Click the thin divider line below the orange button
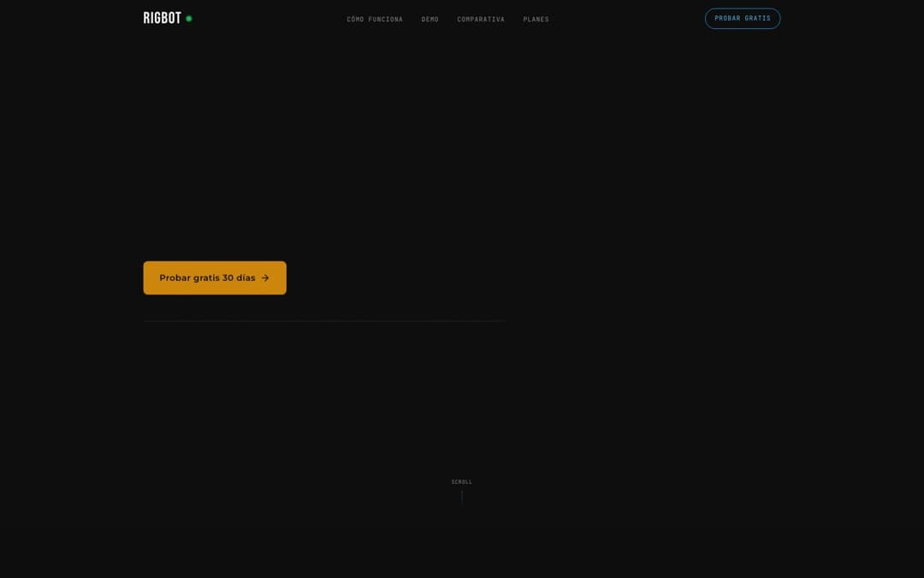This screenshot has width=924, height=578. 325,321
